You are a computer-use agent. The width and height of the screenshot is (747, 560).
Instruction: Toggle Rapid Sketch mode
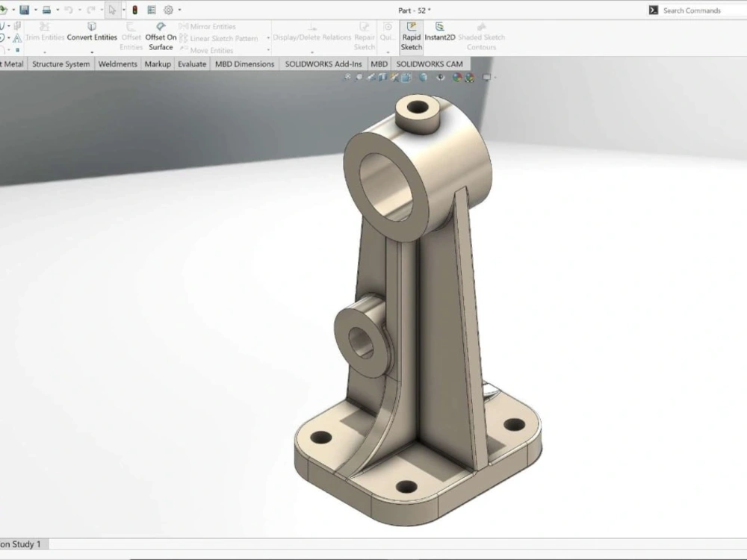411,37
